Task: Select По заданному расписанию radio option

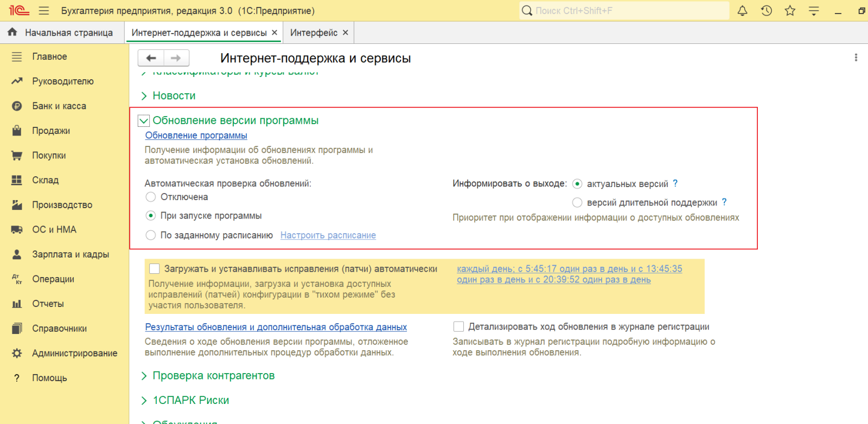Action: coord(151,235)
